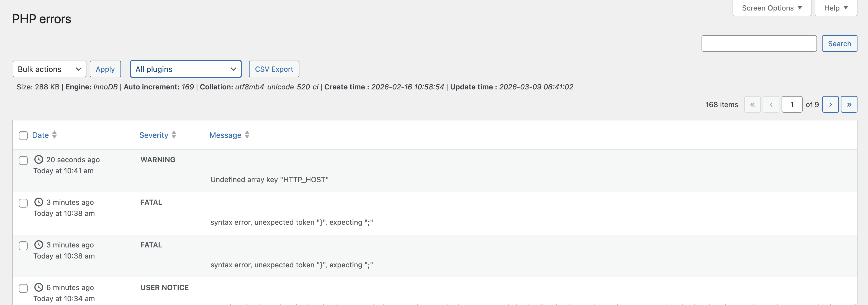
Task: Click clock icon on 20 seconds ago row
Action: tap(39, 159)
